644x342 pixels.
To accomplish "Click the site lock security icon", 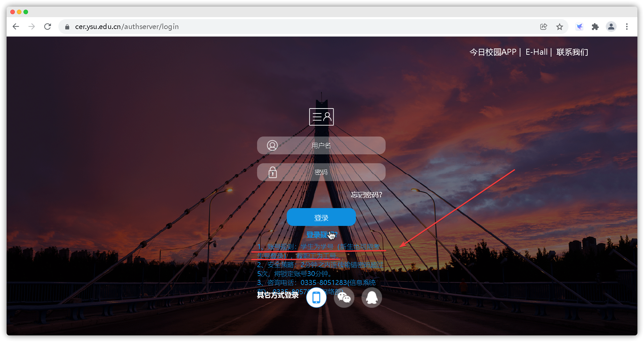I will [x=67, y=27].
